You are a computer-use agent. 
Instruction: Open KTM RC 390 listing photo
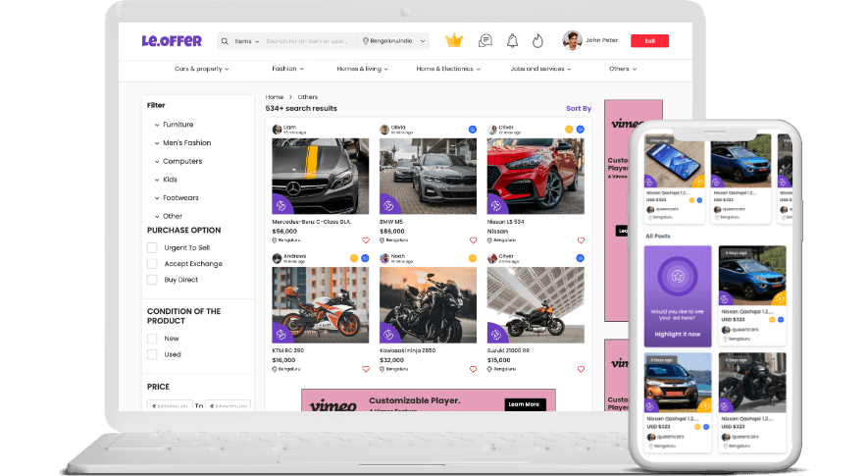(321, 305)
